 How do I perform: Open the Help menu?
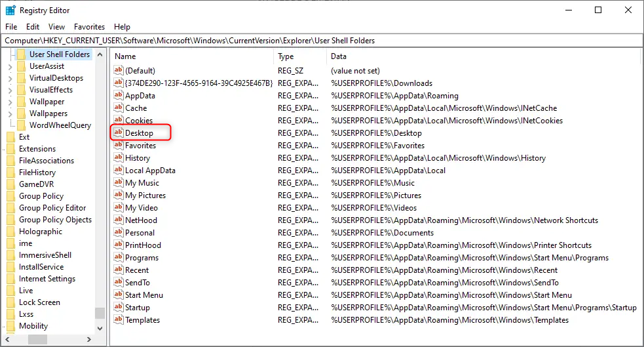(x=122, y=27)
